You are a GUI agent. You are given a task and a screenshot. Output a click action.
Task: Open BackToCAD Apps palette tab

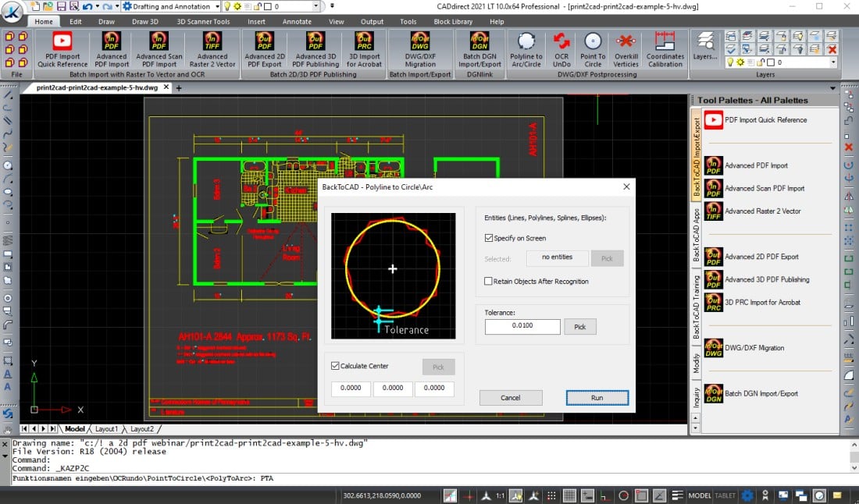tap(697, 234)
